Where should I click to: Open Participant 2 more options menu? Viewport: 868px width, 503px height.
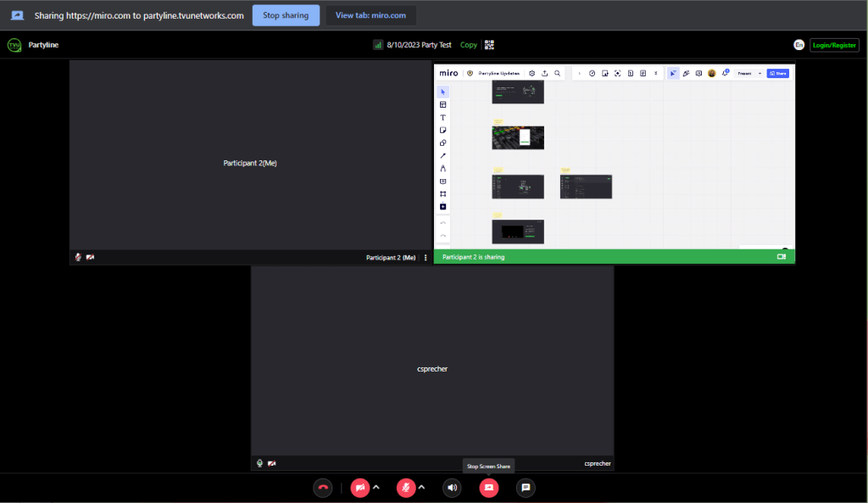pos(426,257)
